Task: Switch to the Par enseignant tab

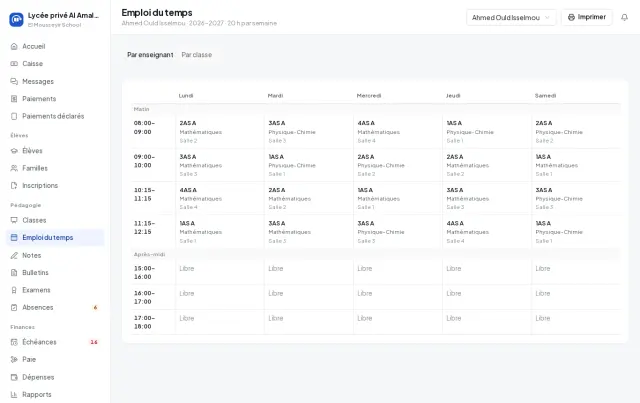Action: tap(150, 55)
